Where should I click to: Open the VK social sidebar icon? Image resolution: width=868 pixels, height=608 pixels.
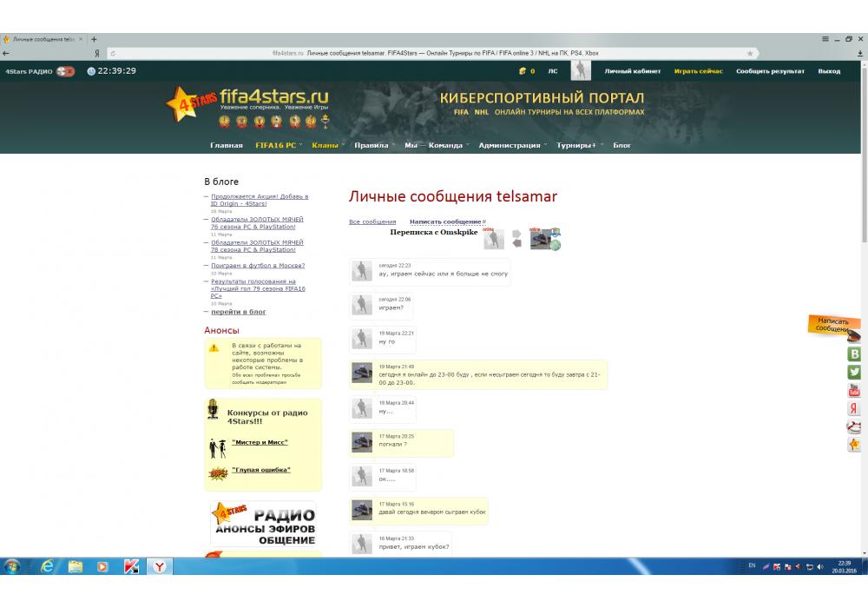click(x=854, y=354)
